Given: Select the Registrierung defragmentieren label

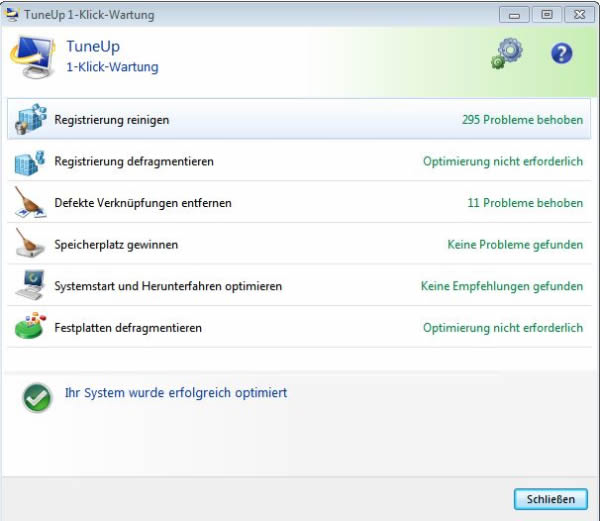Looking at the screenshot, I should click(x=134, y=161).
